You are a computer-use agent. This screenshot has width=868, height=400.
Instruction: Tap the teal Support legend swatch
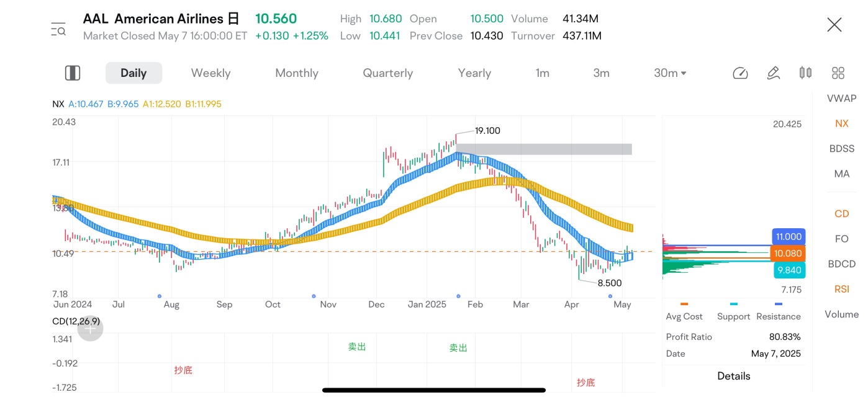tap(734, 304)
